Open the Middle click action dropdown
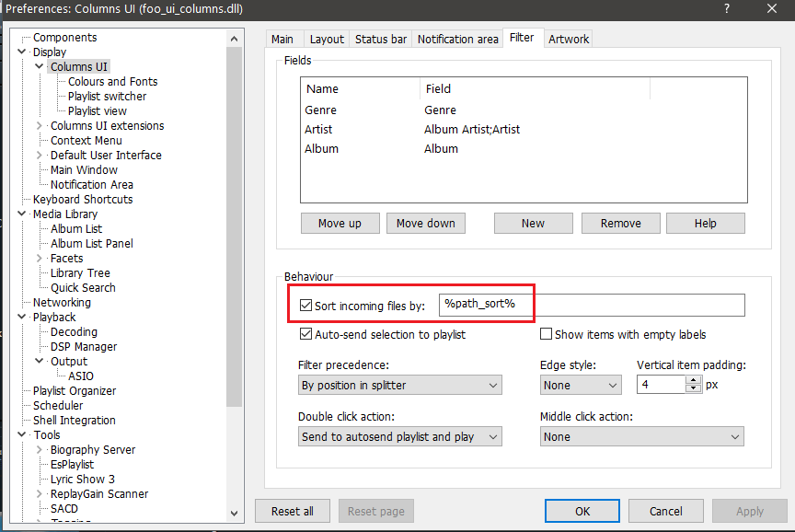This screenshot has width=795, height=532. (x=641, y=436)
